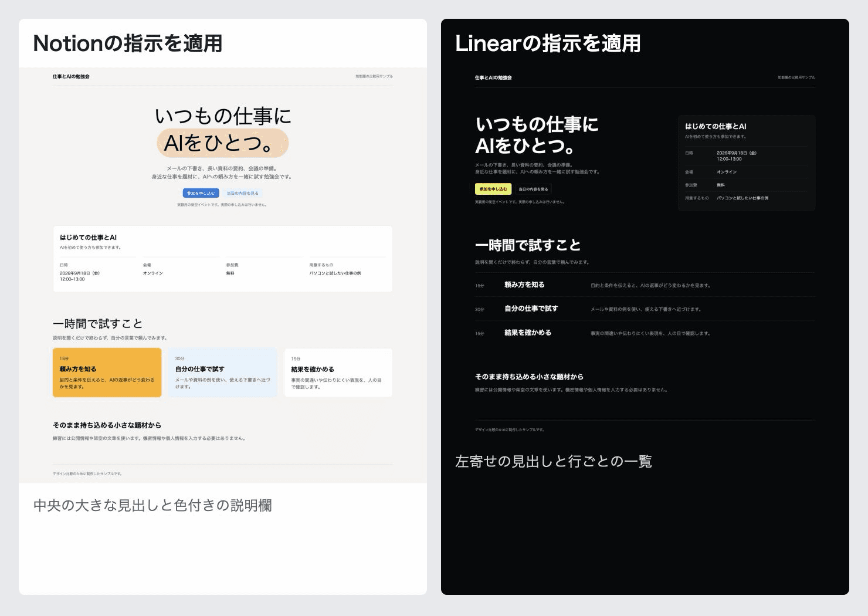Image resolution: width=868 pixels, height=616 pixels.
Task: Click the 2026年9月18日 date in Linear panel
Action: [x=737, y=153]
